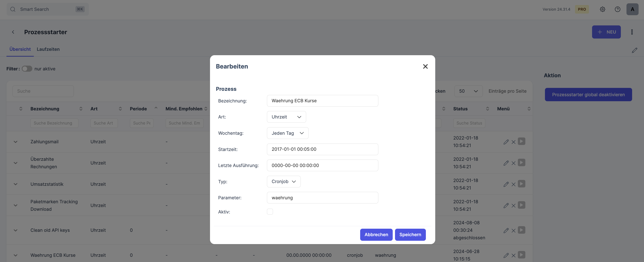Open the Typ dropdown showing Cronjob

click(x=283, y=182)
